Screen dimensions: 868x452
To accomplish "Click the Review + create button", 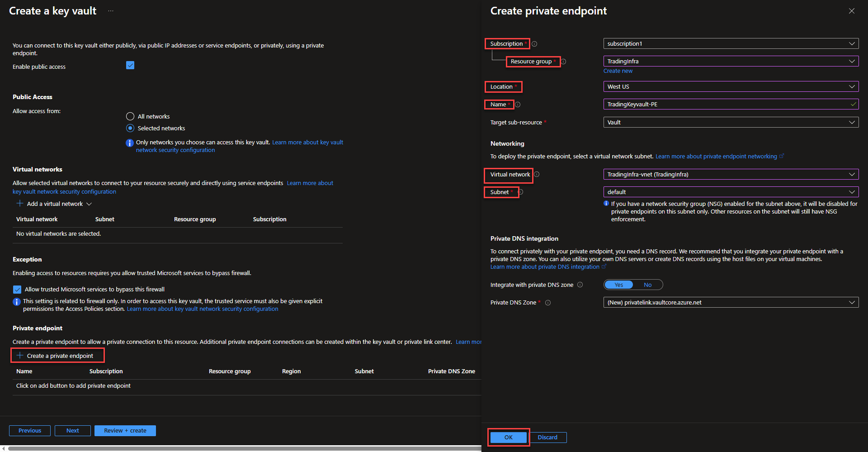I will click(125, 431).
